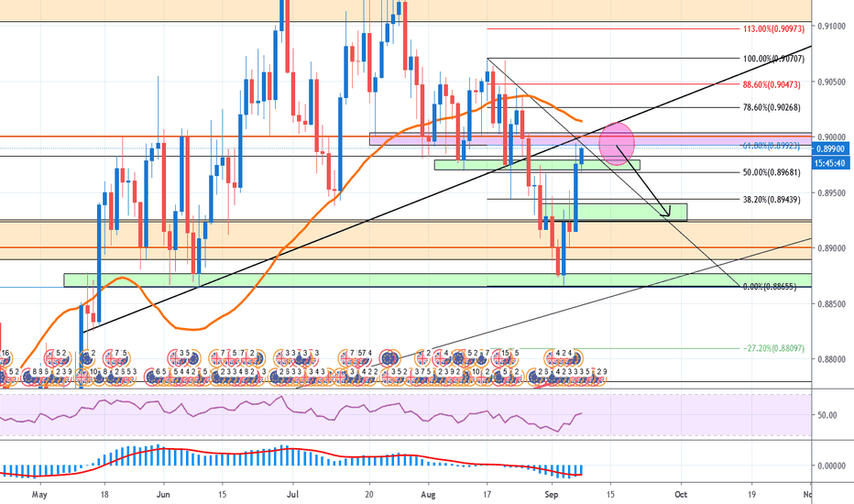Viewport: 854px width, 504px height.
Task: Click Jun on the time axis
Action: tap(163, 495)
